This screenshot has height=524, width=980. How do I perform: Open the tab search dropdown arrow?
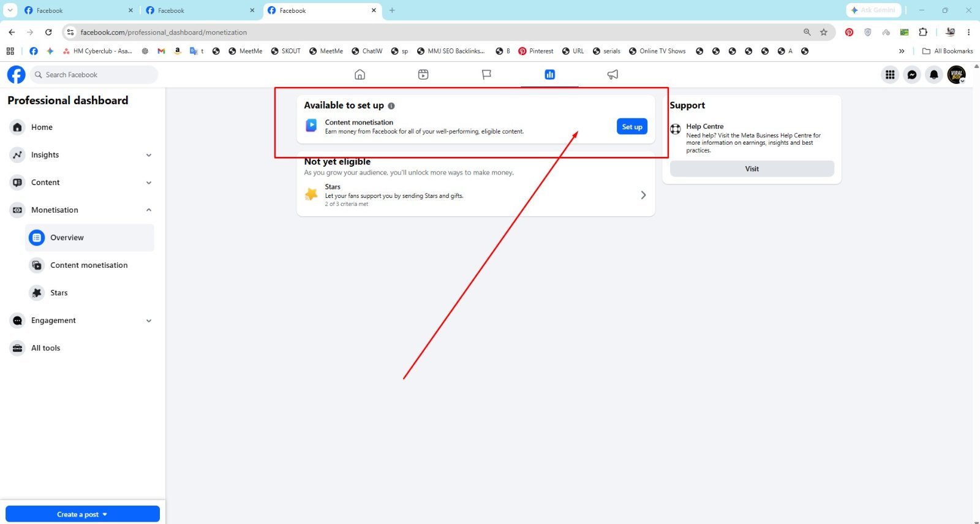click(10, 10)
